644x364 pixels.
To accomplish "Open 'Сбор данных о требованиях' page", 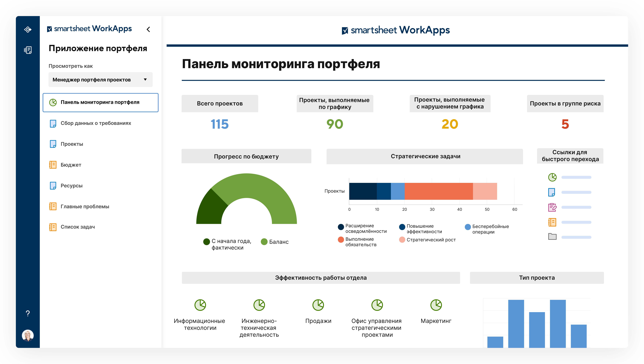I will coord(96,123).
